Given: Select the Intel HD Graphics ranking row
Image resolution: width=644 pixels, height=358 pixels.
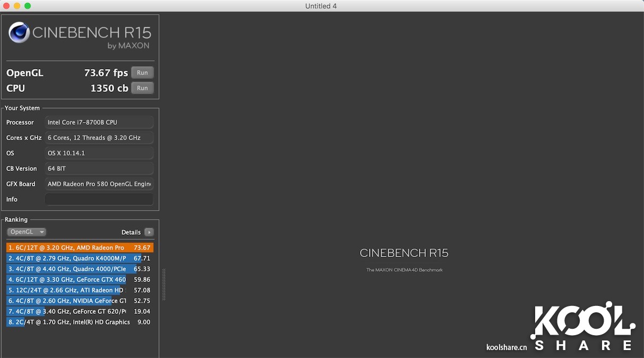Looking at the screenshot, I should [80, 322].
